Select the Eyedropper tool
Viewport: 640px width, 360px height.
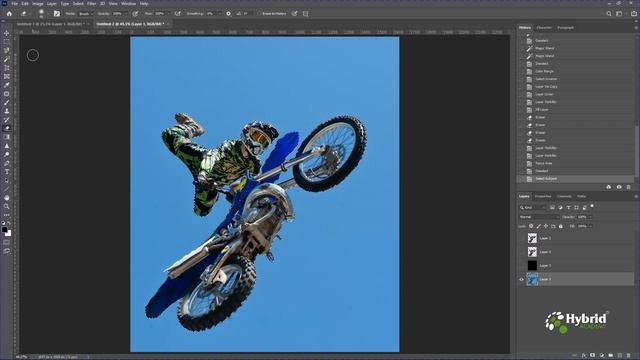pos(7,85)
